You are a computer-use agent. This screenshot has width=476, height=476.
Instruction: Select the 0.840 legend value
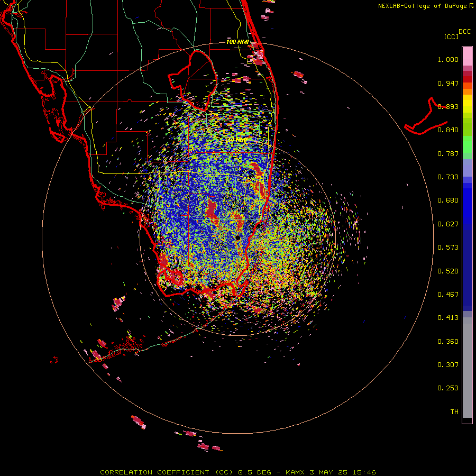[448, 130]
